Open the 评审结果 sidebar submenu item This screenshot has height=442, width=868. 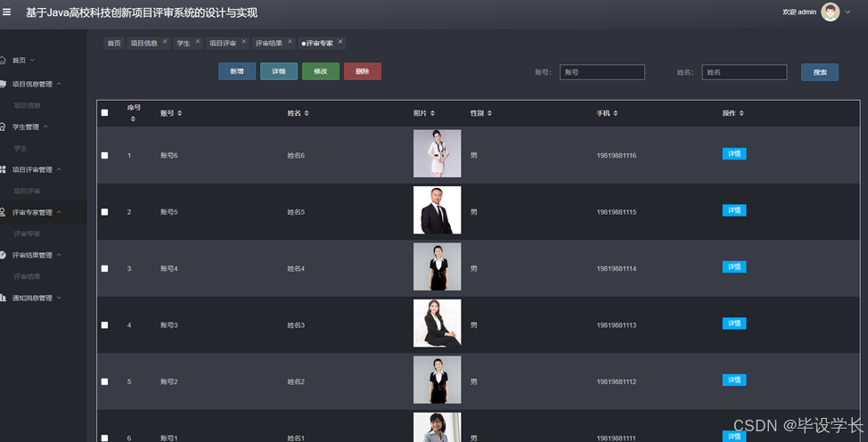click(x=27, y=276)
